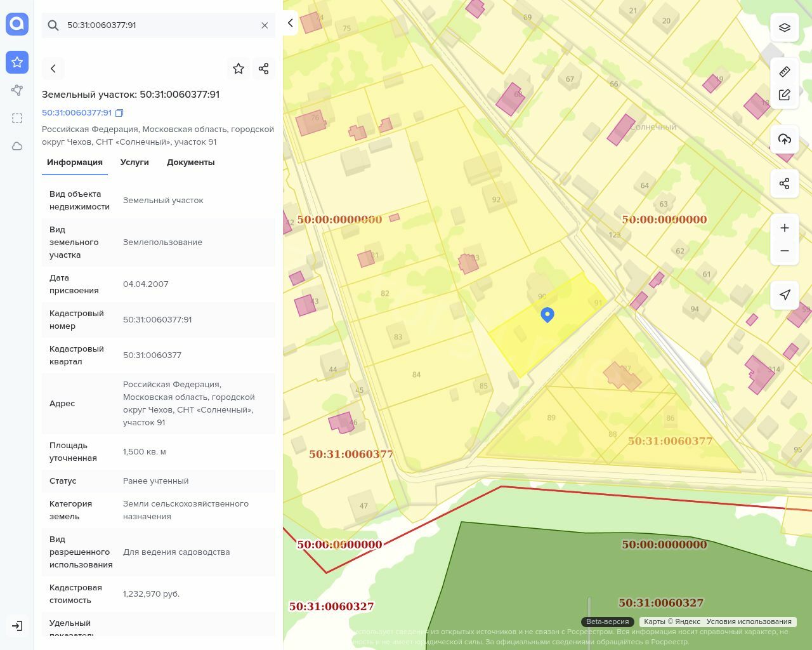This screenshot has height=650, width=812.
Task: Click the Beta-версия badge
Action: (608, 622)
